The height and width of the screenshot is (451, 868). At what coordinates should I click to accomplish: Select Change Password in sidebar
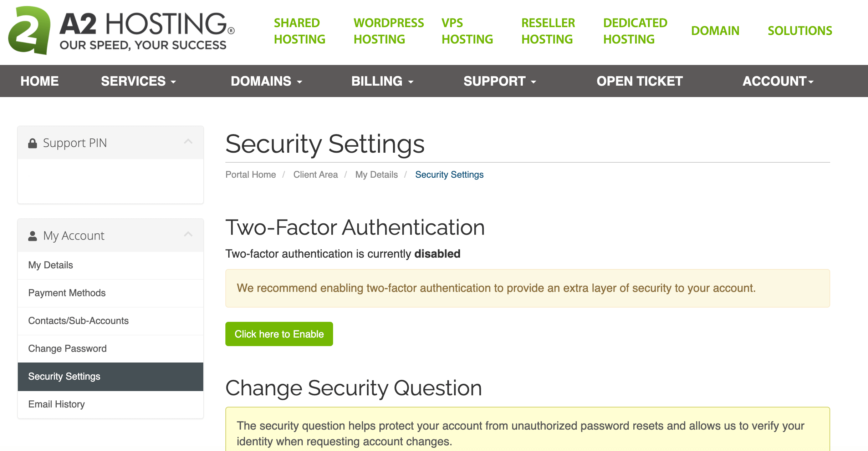click(67, 349)
